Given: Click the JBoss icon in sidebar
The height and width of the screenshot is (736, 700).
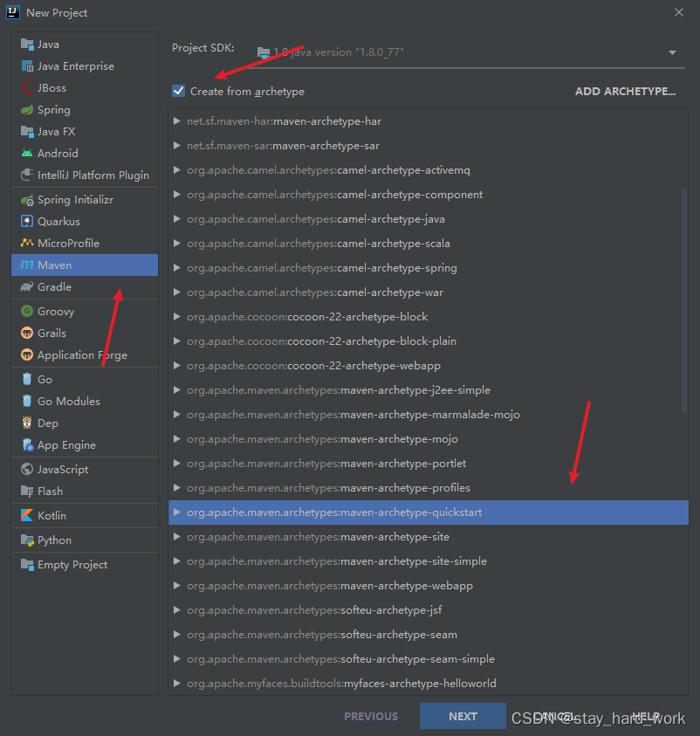Looking at the screenshot, I should (27, 88).
